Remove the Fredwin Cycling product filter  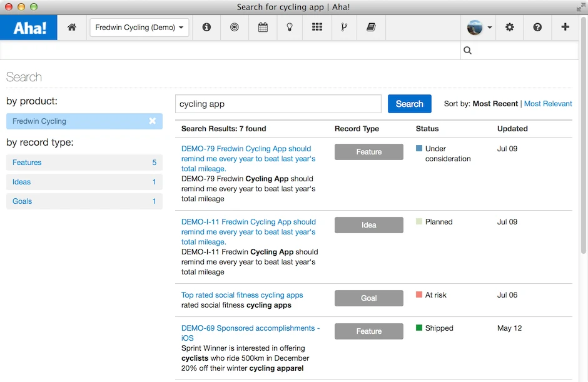click(152, 121)
